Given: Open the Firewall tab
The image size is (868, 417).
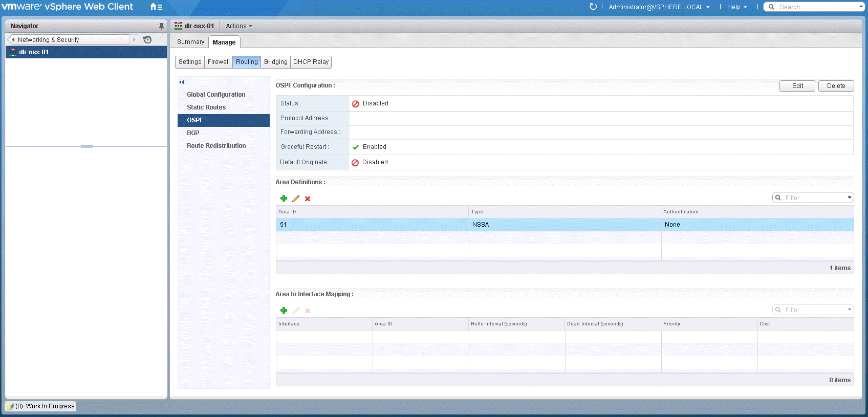Looking at the screenshot, I should pos(219,62).
